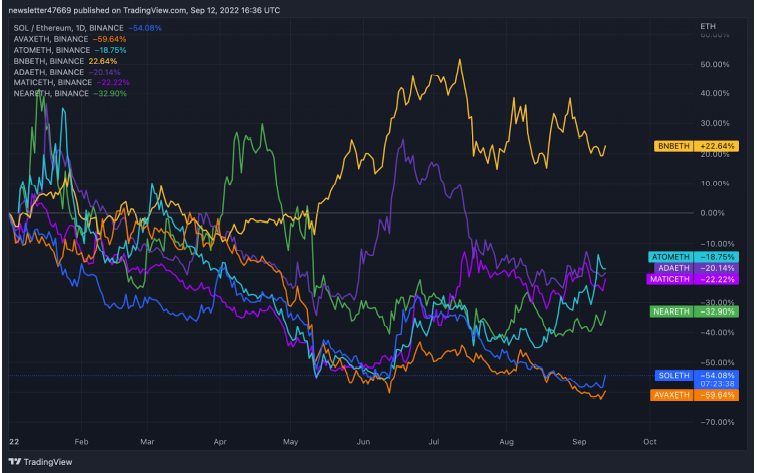Select the NEARETH, BINANCE legend entry
The width and height of the screenshot is (757, 473).
click(x=70, y=94)
